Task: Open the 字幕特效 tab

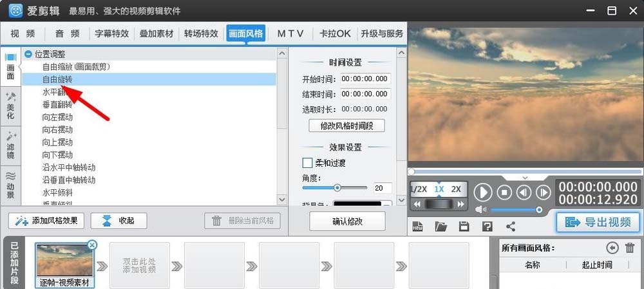Action: pos(111,33)
